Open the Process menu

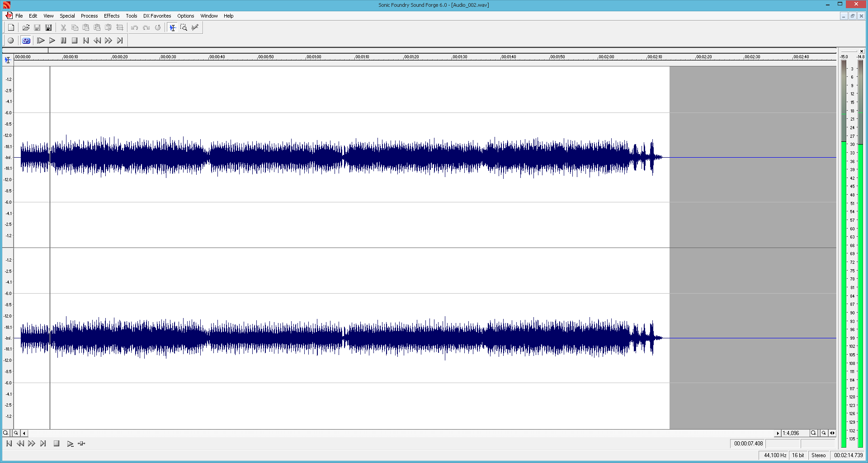[89, 16]
